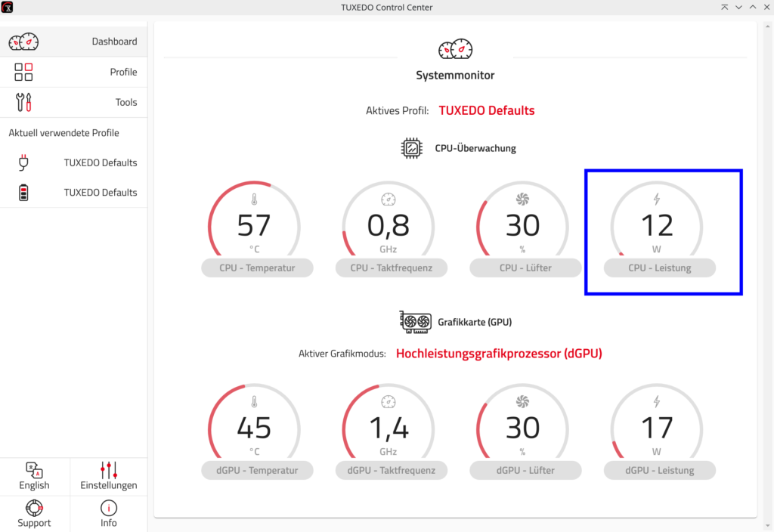The height and width of the screenshot is (532, 774).
Task: Switch language to English
Action: (34, 476)
